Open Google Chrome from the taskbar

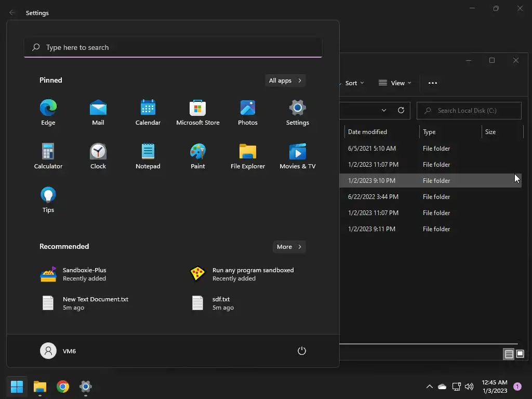coord(63,387)
